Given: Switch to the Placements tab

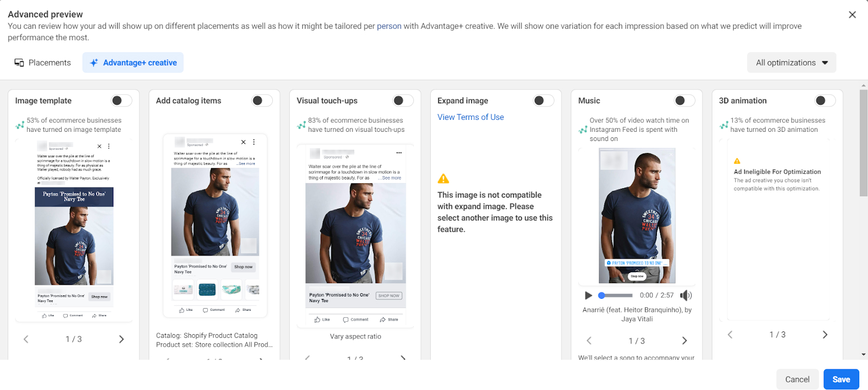Looking at the screenshot, I should click(43, 62).
